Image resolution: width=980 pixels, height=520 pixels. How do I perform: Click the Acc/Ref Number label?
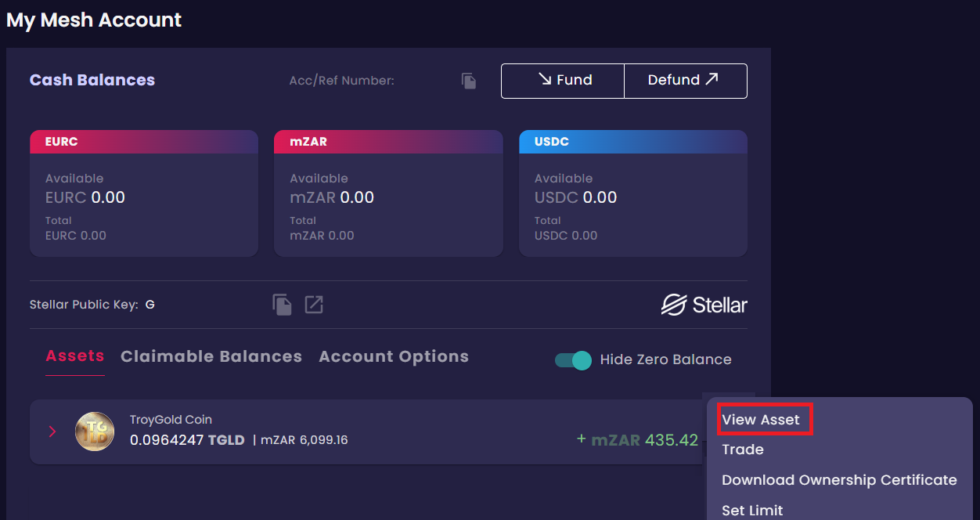pos(342,81)
